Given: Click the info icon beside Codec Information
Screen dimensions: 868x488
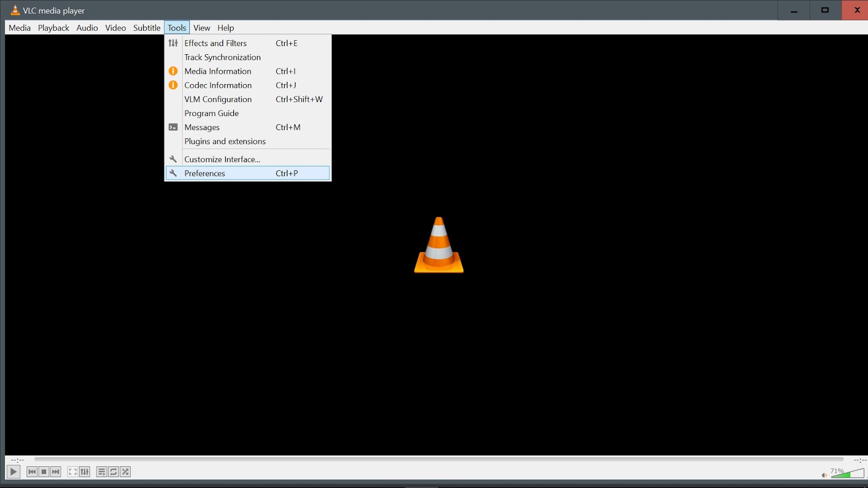Looking at the screenshot, I should 173,85.
